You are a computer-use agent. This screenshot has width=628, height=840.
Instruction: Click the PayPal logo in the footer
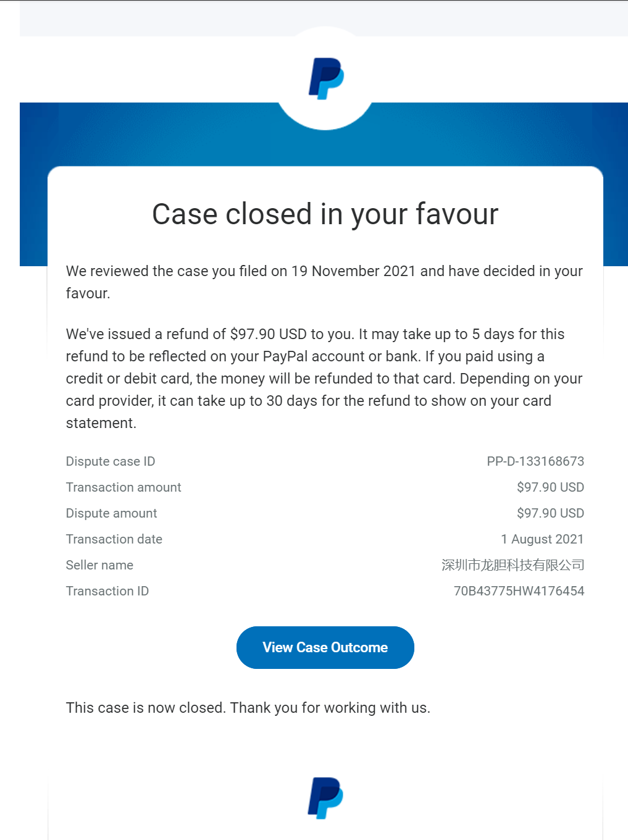click(325, 797)
